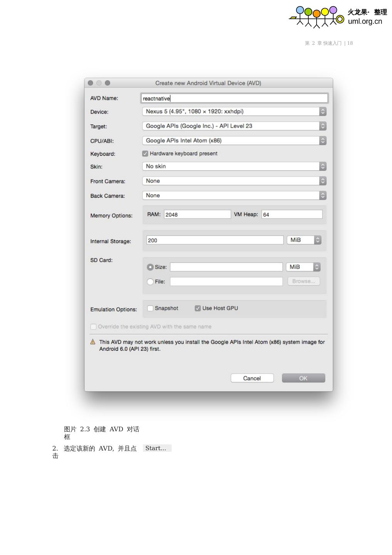Toggle the Use Host GPU checkbox
Viewport: 392px width, 555px height.
198,308
